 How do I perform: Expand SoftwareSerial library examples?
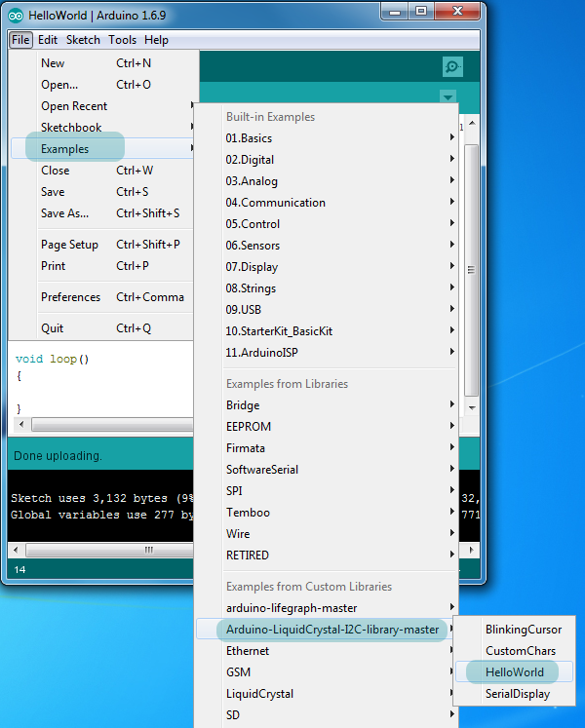pos(327,470)
